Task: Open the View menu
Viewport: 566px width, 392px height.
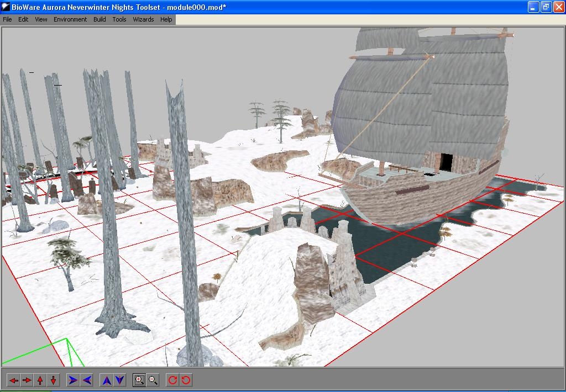Action: (x=41, y=19)
